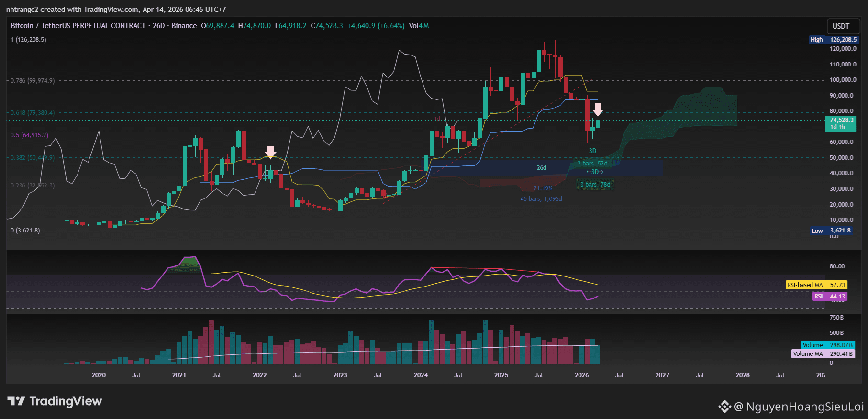Viewport: 868px width, 419px height.
Task: Click the 90,000.0 price axis tick
Action: [842, 96]
